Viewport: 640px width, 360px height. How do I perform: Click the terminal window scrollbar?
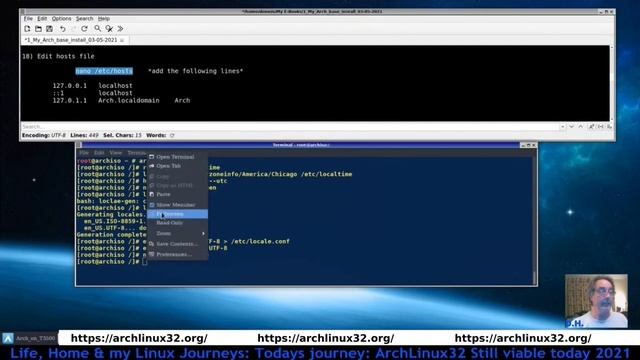pos(534,220)
